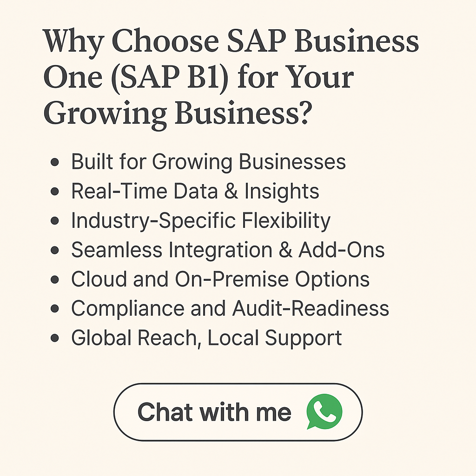
Task: Select "Seamless Integration & Add-Ons" list item
Action: coord(228,250)
